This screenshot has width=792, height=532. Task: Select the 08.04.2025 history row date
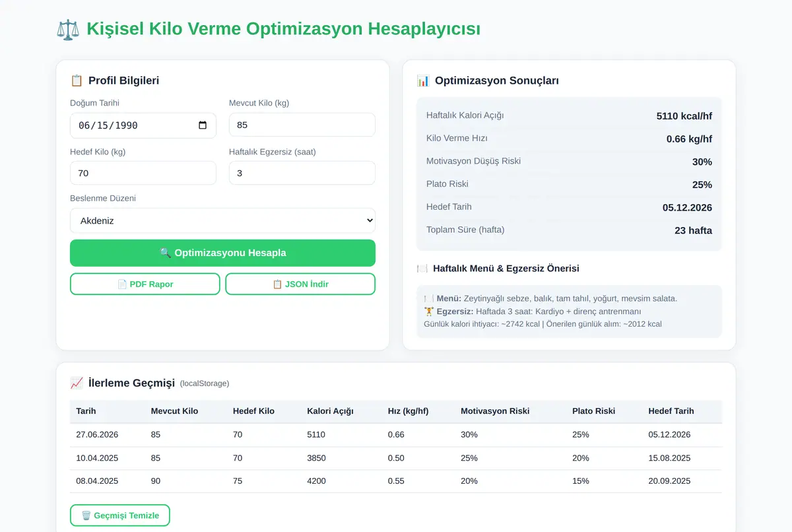pyautogui.click(x=97, y=481)
